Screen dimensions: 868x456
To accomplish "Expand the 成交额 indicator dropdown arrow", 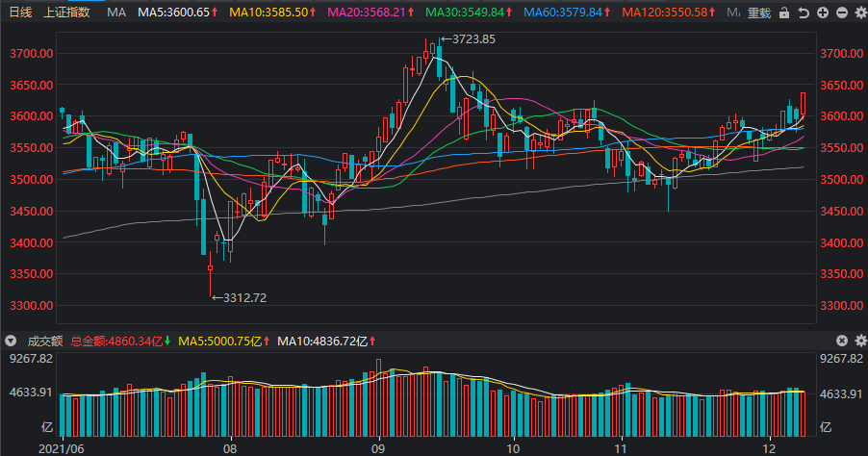I will tap(11, 341).
